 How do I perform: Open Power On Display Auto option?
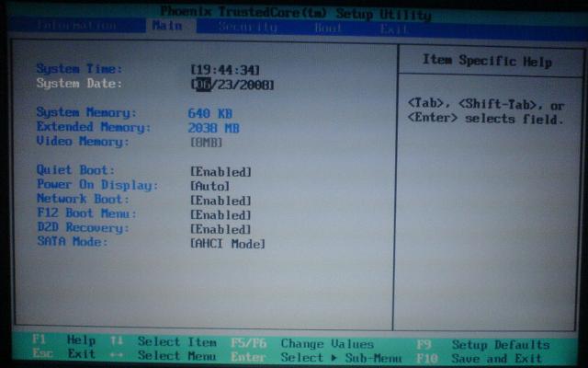point(209,186)
